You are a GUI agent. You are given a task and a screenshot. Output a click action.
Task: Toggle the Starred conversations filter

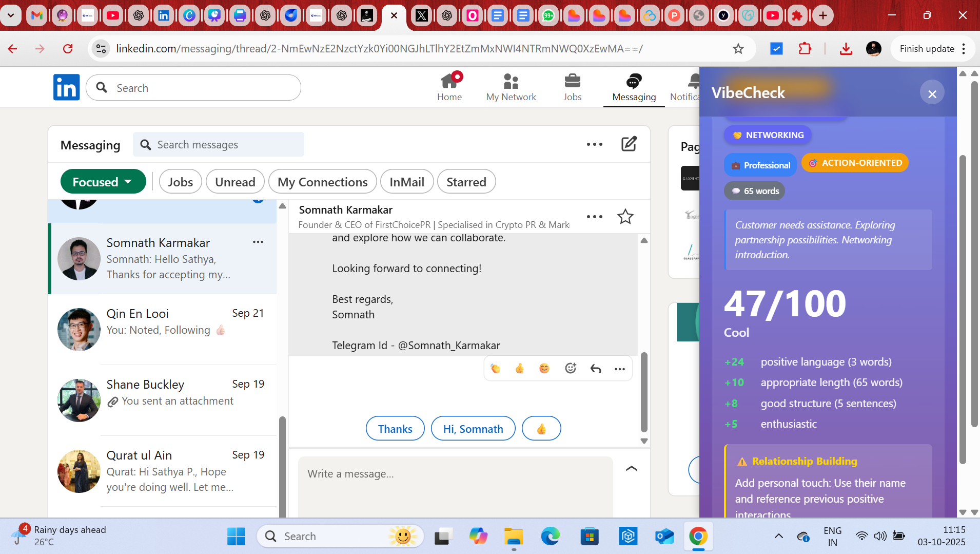tap(466, 181)
